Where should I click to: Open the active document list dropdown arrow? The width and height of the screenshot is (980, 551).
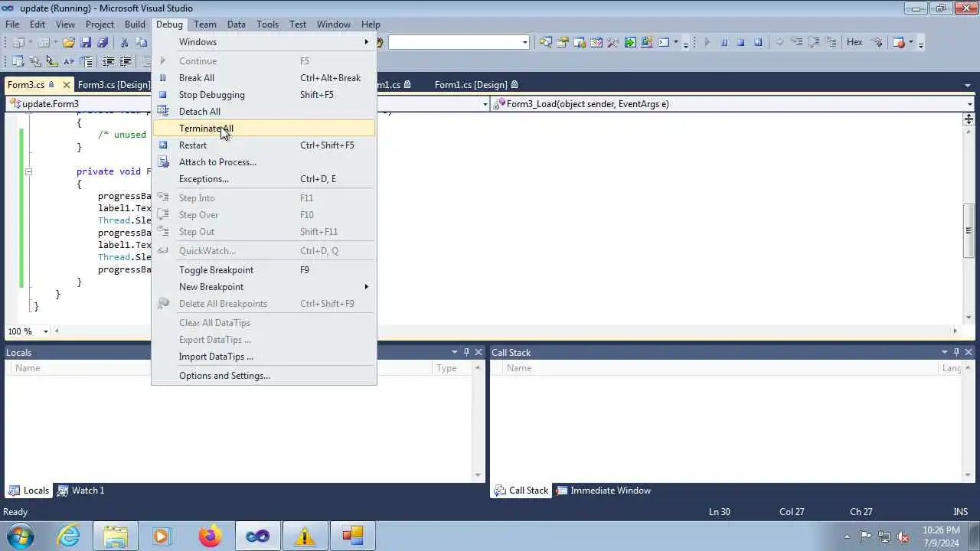[969, 85]
